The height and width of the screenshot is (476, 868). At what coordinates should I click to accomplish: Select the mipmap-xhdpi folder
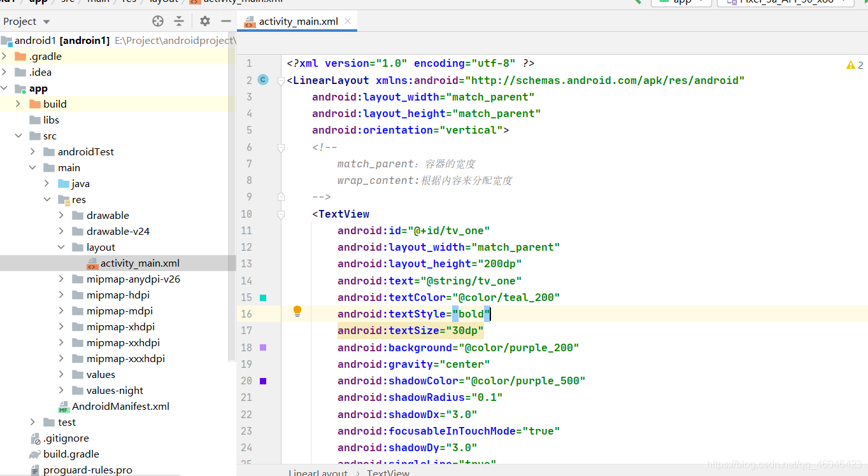(118, 326)
